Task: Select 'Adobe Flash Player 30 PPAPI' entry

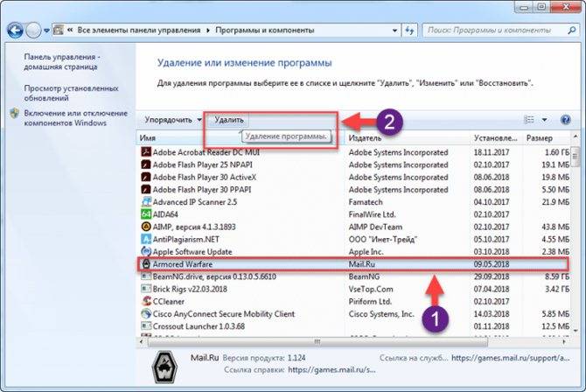Action: point(202,189)
